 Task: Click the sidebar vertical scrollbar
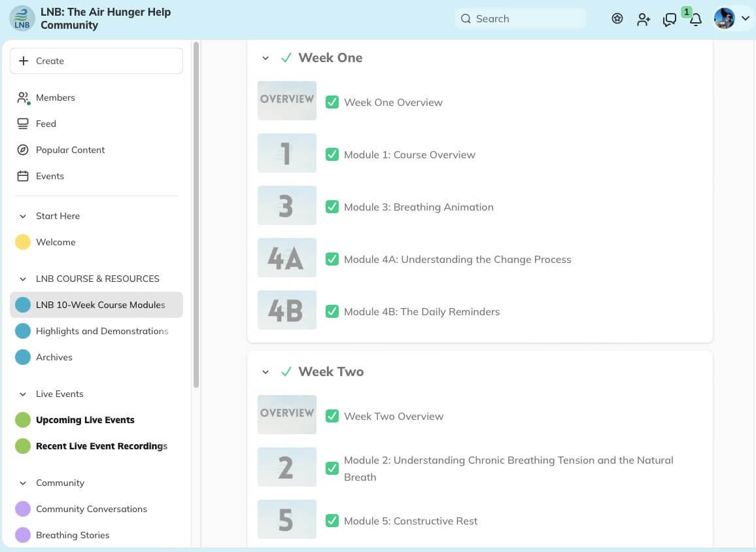click(x=196, y=215)
